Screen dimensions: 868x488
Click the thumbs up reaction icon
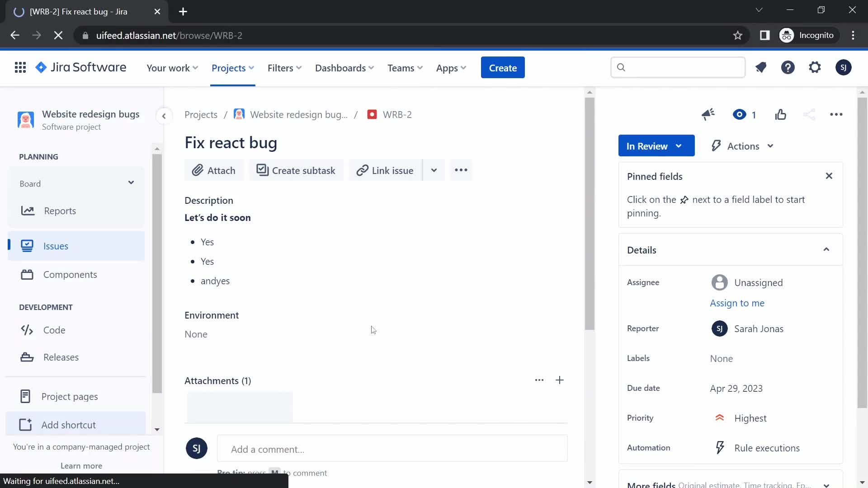781,114
